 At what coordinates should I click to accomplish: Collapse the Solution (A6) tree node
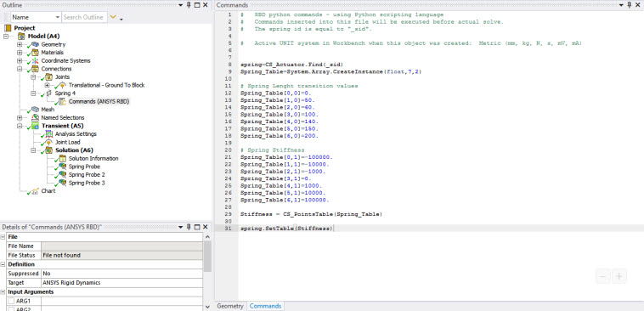point(33,150)
